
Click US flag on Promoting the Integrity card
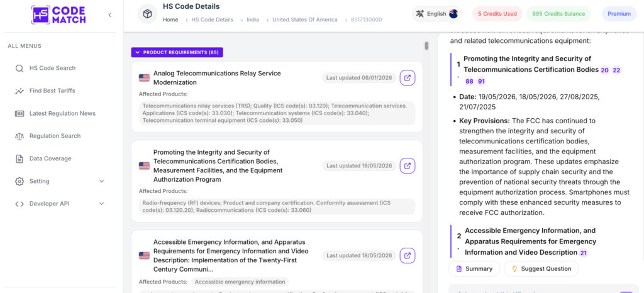144,166
